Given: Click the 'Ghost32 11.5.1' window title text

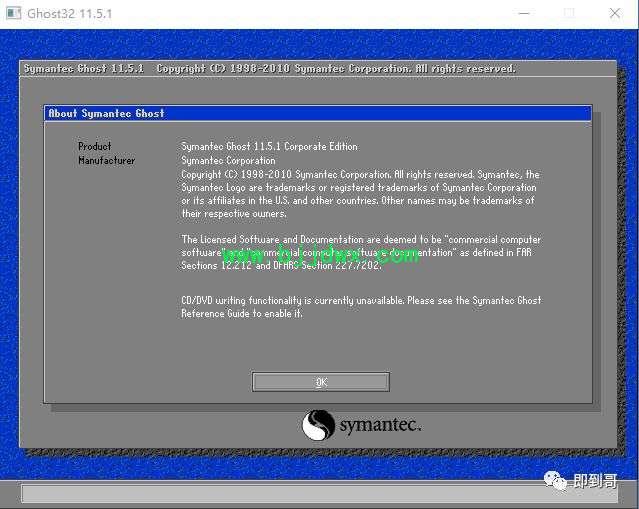Looking at the screenshot, I should pos(69,13).
